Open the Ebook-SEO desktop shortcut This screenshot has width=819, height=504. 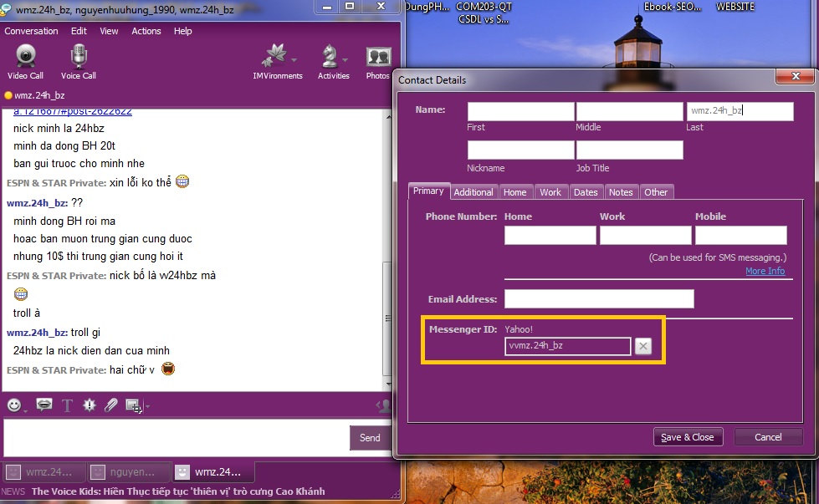click(x=673, y=8)
